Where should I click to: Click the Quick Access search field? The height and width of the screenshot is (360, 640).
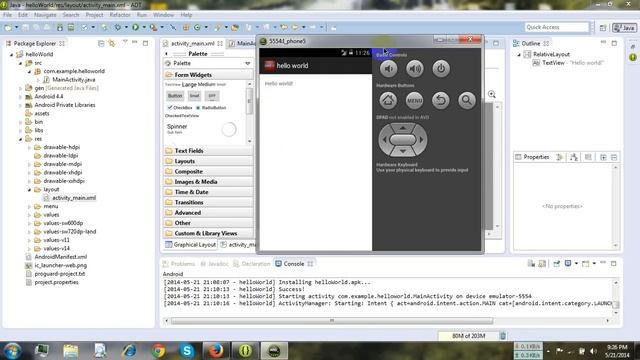coord(557,27)
